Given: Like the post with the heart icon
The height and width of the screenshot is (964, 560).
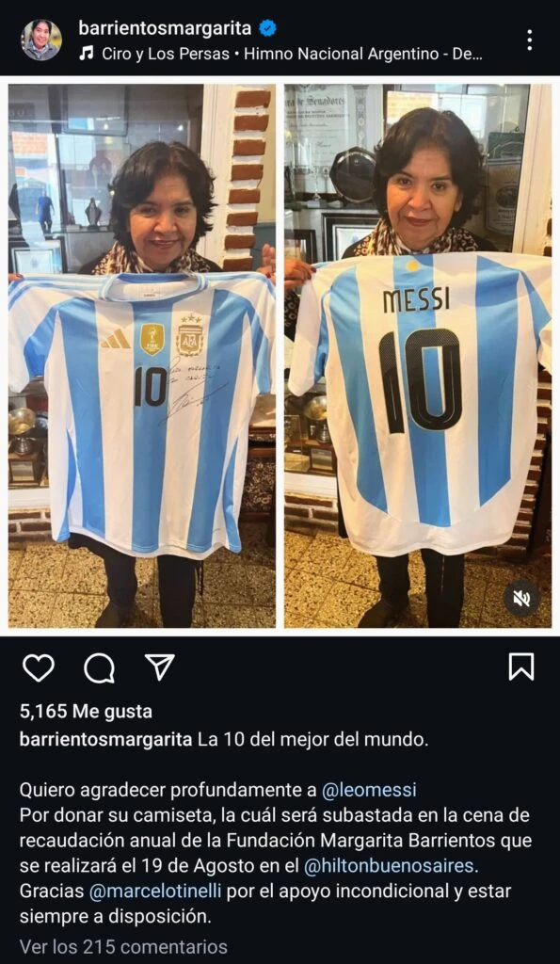Looking at the screenshot, I should pyautogui.click(x=39, y=667).
